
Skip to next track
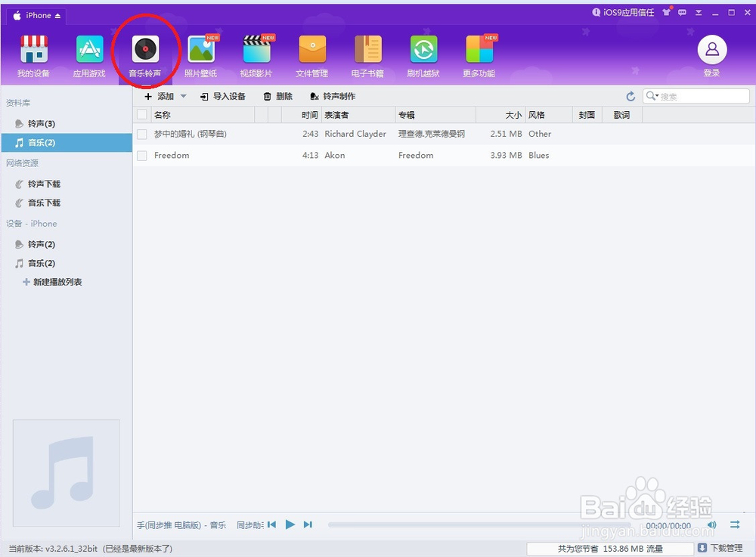tap(308, 525)
